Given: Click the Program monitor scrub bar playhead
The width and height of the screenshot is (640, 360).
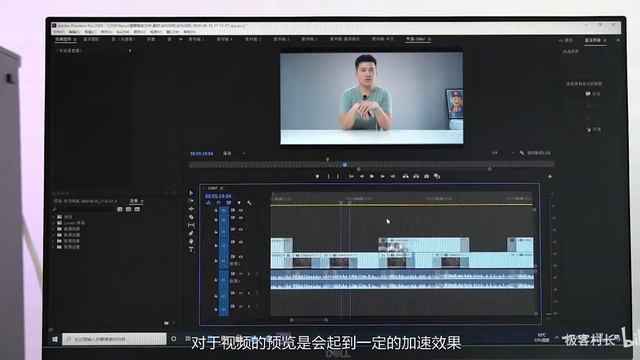Looking at the screenshot, I should click(x=345, y=165).
